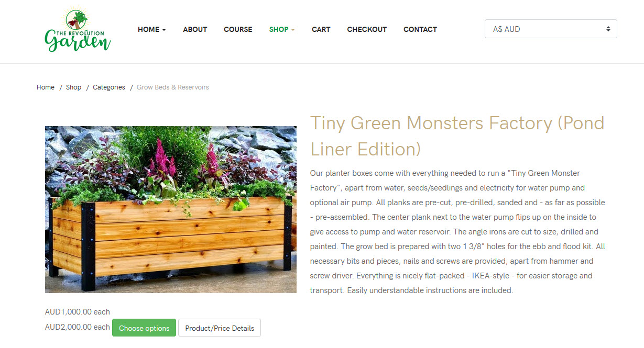Click the caret next to HOME
The width and height of the screenshot is (644, 348).
(164, 30)
